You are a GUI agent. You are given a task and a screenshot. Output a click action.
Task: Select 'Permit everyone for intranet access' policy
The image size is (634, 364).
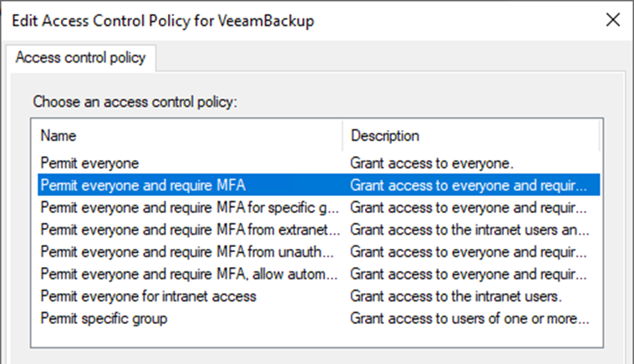coord(148,296)
